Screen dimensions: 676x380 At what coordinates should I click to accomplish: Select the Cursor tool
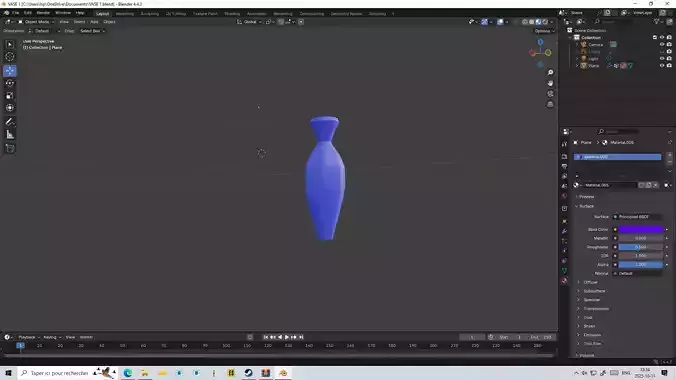point(10,57)
